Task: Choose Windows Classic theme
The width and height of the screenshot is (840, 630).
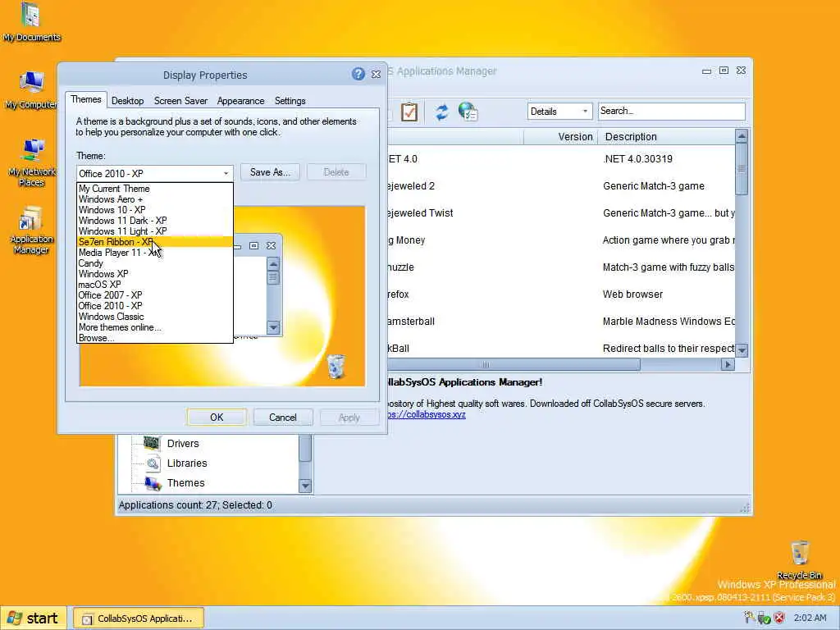Action: coord(155,317)
